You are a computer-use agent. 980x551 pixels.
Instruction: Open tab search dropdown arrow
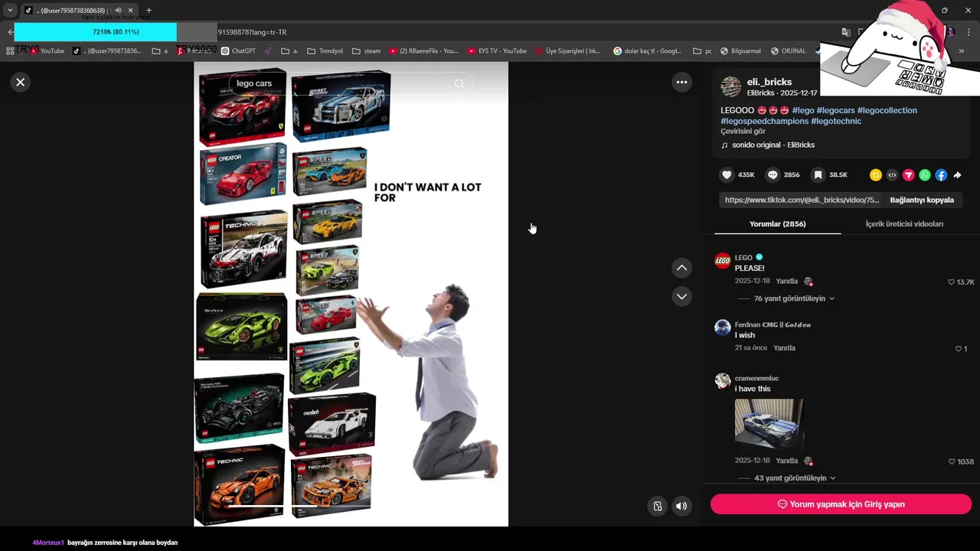[x=10, y=10]
